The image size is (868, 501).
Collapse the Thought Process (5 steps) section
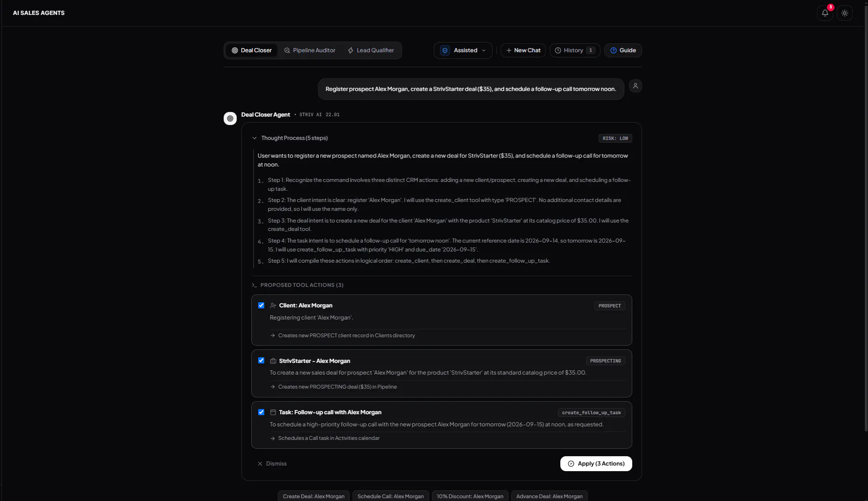(290, 138)
